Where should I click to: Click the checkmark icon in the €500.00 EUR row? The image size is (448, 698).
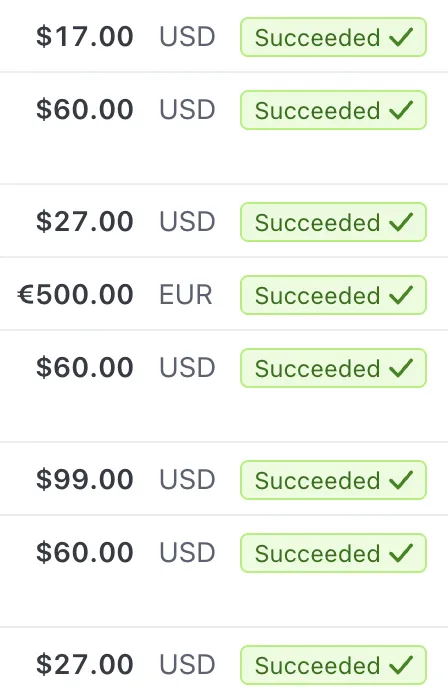[x=401, y=295]
